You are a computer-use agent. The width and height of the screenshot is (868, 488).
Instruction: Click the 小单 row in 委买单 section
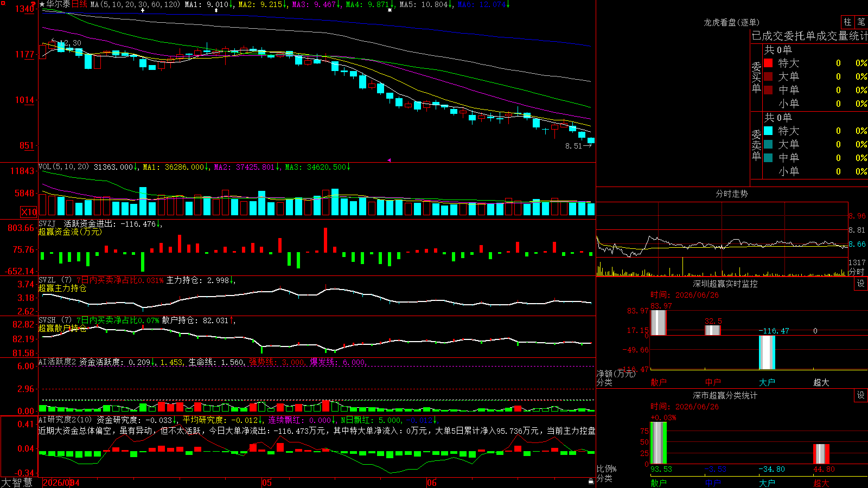click(x=815, y=104)
